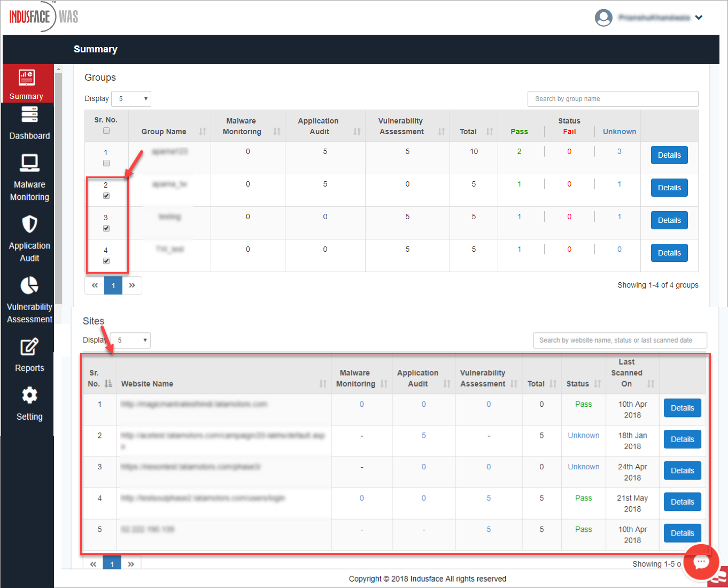Expand the user account menu chevron
Screen dimensions: 728x588
(699, 18)
